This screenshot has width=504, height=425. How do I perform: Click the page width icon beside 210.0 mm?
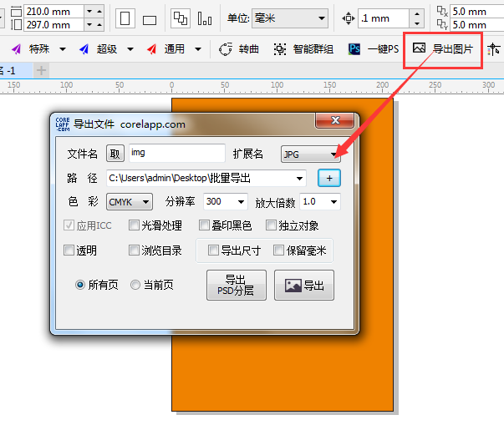[x=16, y=12]
